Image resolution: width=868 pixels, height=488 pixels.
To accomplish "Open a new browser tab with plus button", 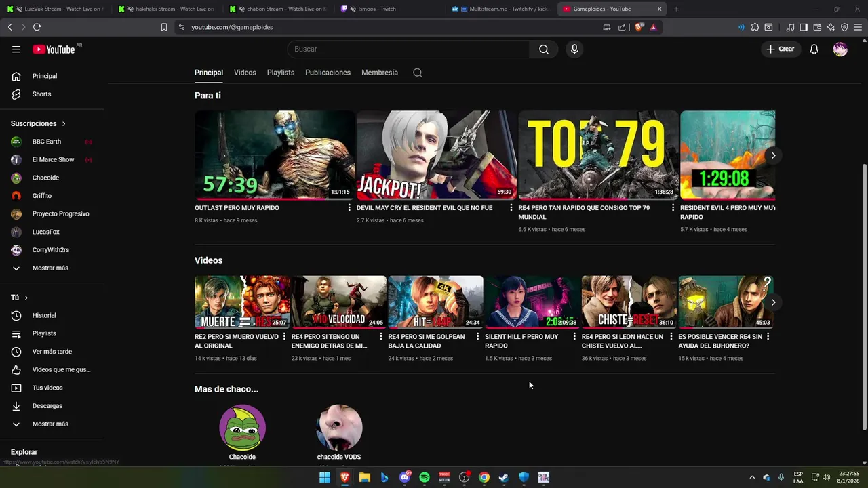I will coord(676,9).
